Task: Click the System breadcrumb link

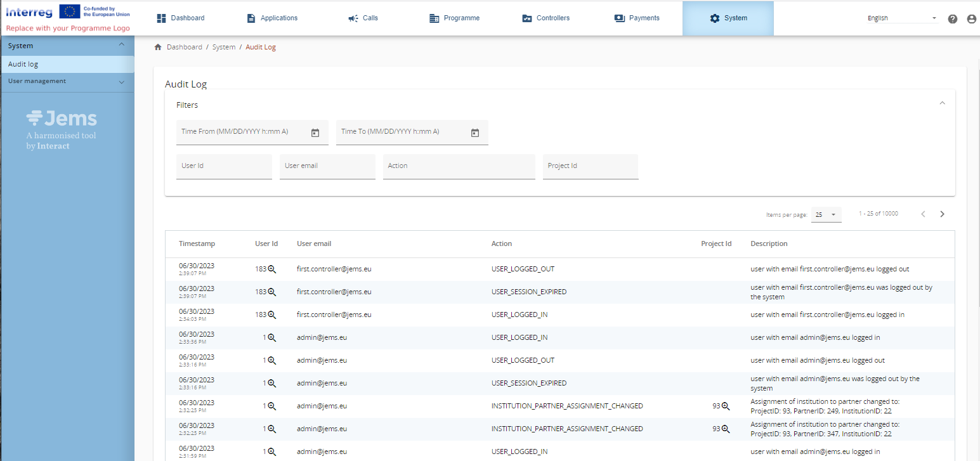Action: pyautogui.click(x=223, y=48)
